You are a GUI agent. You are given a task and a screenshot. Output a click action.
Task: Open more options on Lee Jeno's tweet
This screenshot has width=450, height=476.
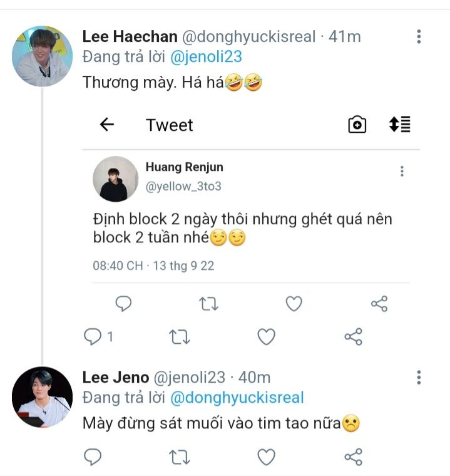tap(419, 378)
